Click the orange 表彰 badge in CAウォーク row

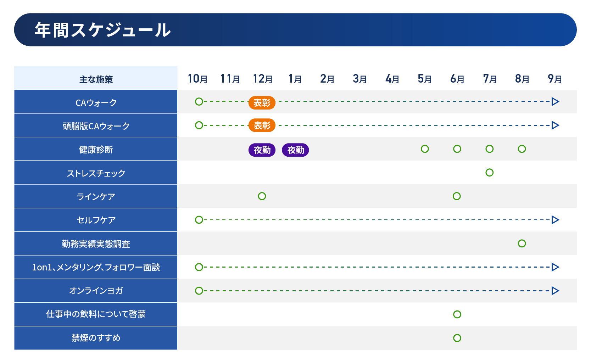point(262,103)
